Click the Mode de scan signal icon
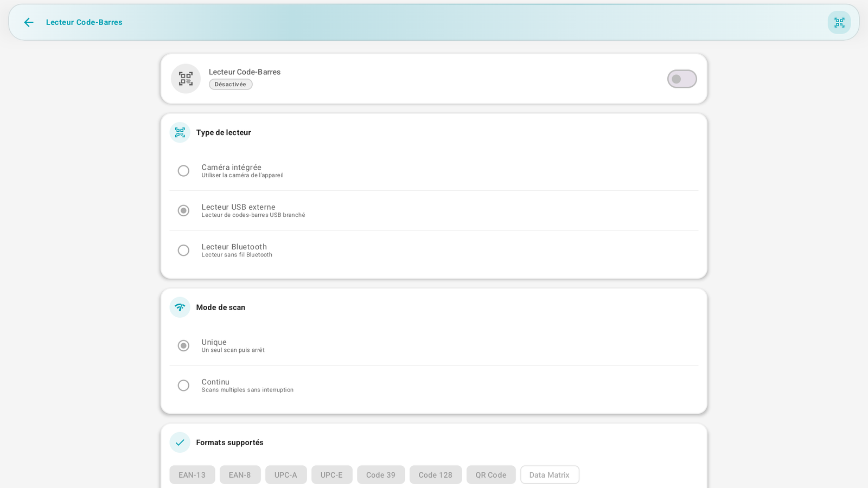Image resolution: width=868 pixels, height=488 pixels. point(180,307)
